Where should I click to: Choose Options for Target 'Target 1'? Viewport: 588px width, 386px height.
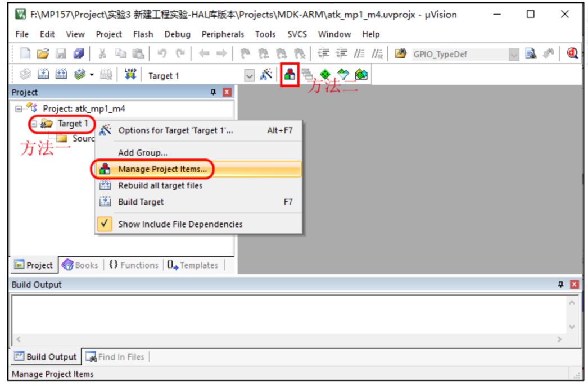pos(198,130)
